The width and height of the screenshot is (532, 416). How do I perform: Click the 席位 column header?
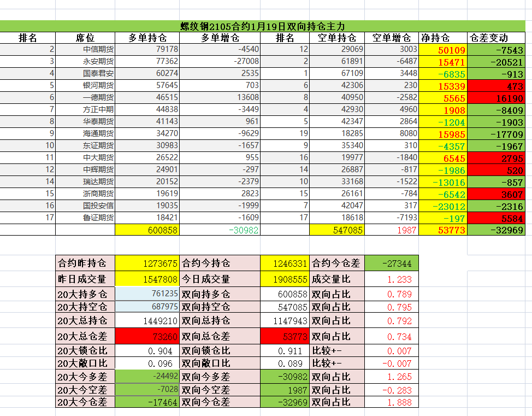click(x=85, y=38)
